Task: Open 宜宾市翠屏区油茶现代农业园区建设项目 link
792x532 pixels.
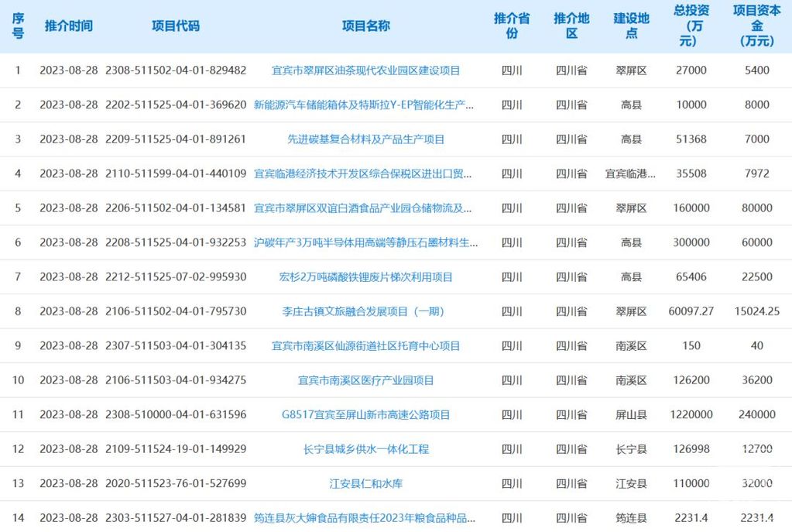Action: click(x=365, y=70)
